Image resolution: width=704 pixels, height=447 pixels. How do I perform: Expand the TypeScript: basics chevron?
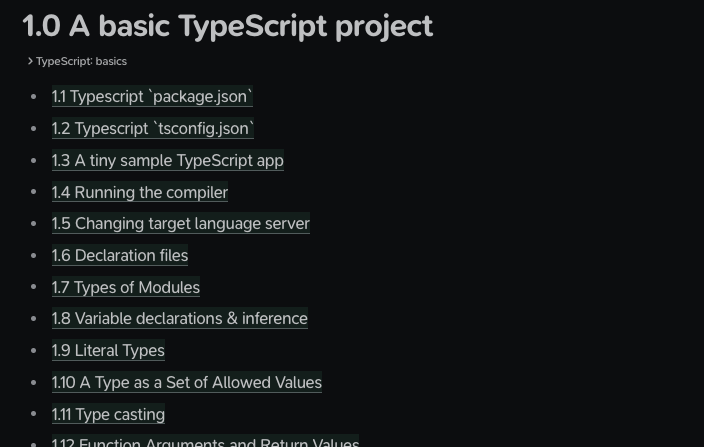(30, 61)
